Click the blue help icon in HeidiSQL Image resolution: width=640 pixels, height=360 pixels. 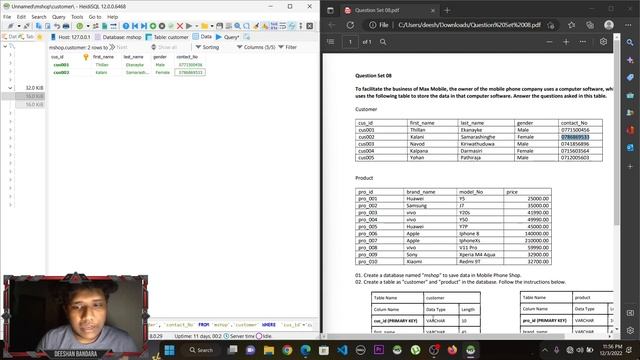(126, 26)
